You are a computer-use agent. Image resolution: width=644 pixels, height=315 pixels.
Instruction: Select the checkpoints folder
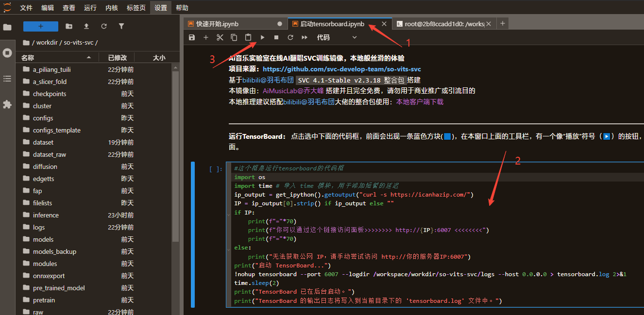[94, 94]
